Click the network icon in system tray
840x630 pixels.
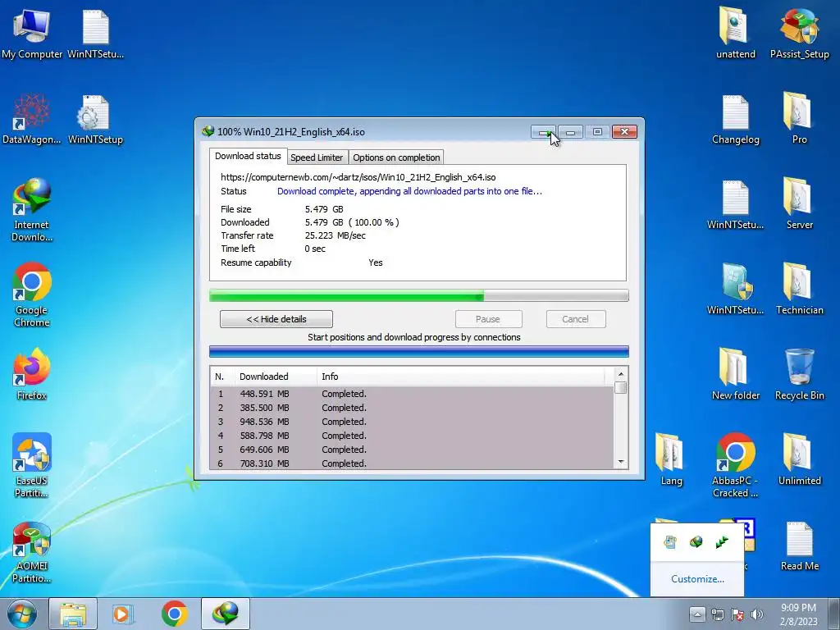(717, 614)
